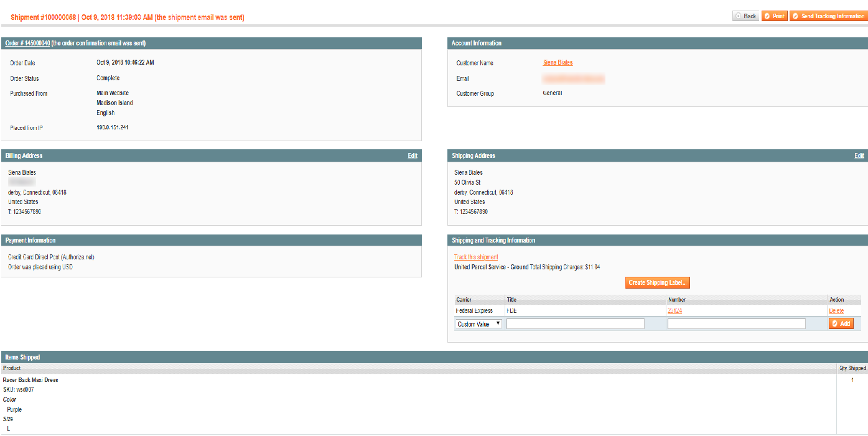Expand the Custom Value carrier dropdown
Viewport: 868px width, 436px height.
point(478,324)
